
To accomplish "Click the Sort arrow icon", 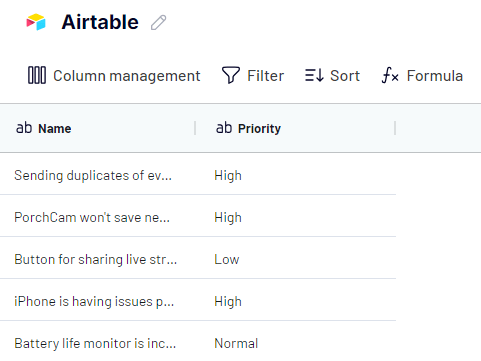I will [x=314, y=75].
